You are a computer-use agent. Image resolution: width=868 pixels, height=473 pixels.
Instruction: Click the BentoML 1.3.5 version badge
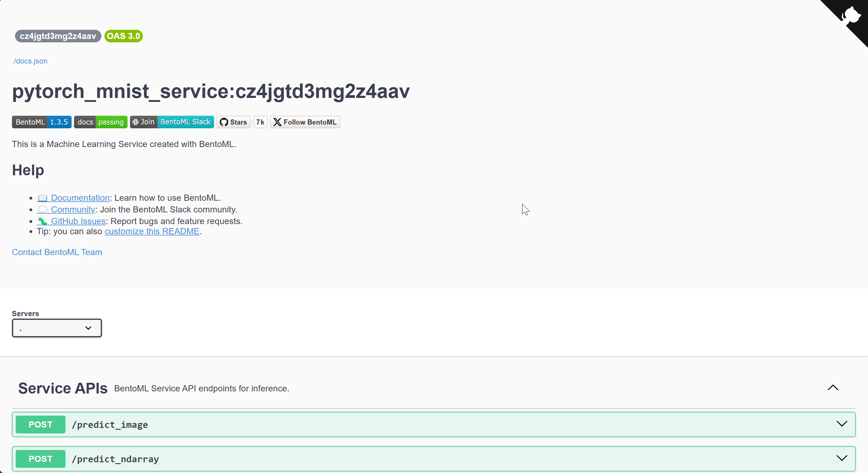pyautogui.click(x=41, y=122)
